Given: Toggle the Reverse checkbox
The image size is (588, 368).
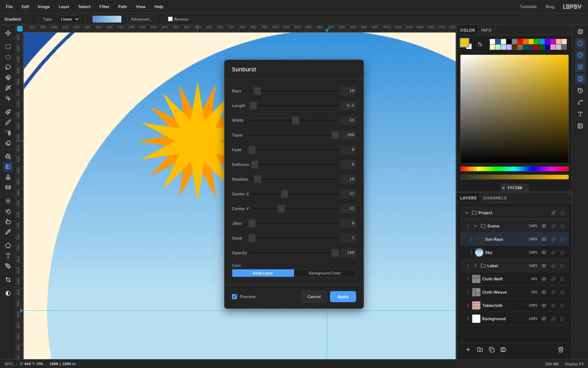Looking at the screenshot, I should [x=170, y=19].
